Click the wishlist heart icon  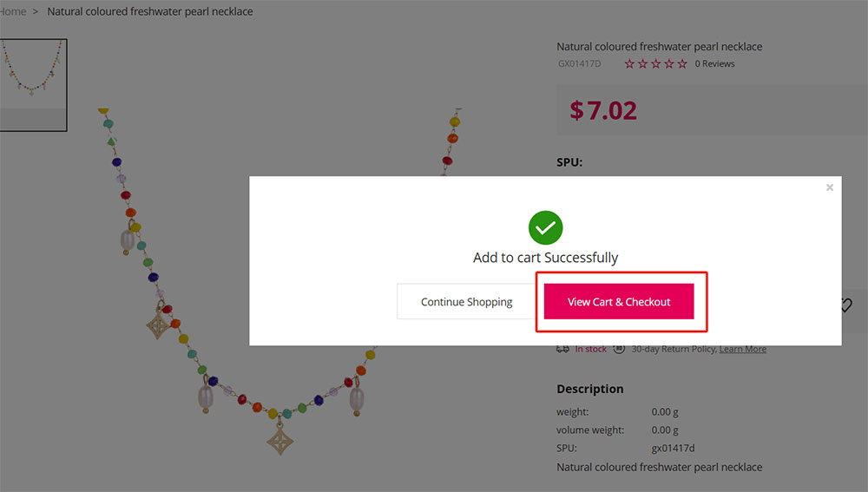[846, 305]
